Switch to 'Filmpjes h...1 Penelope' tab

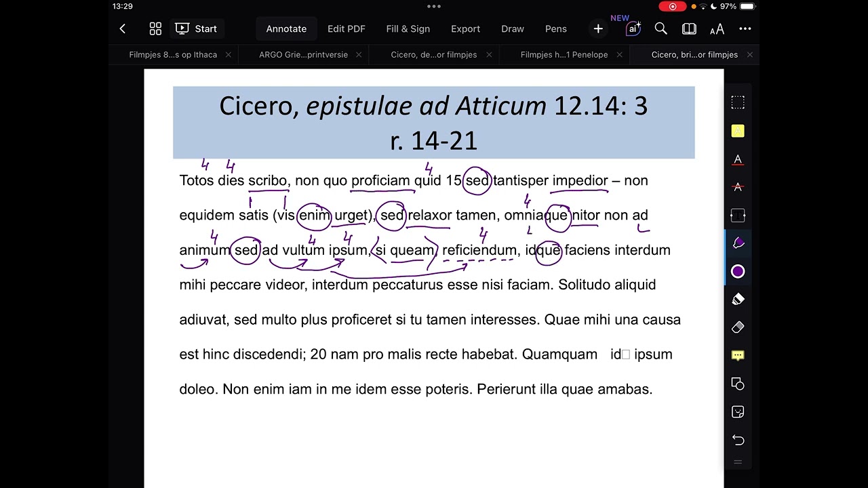[564, 55]
